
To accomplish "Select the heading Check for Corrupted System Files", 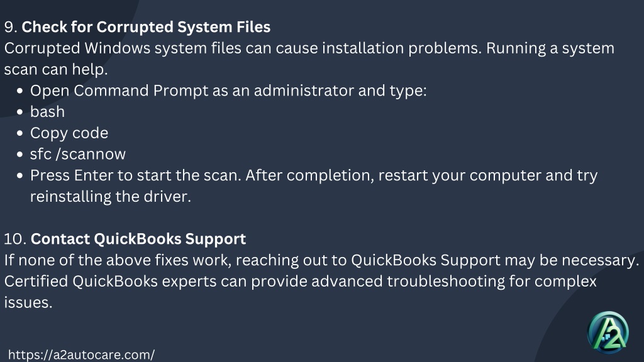I will click(x=146, y=27).
